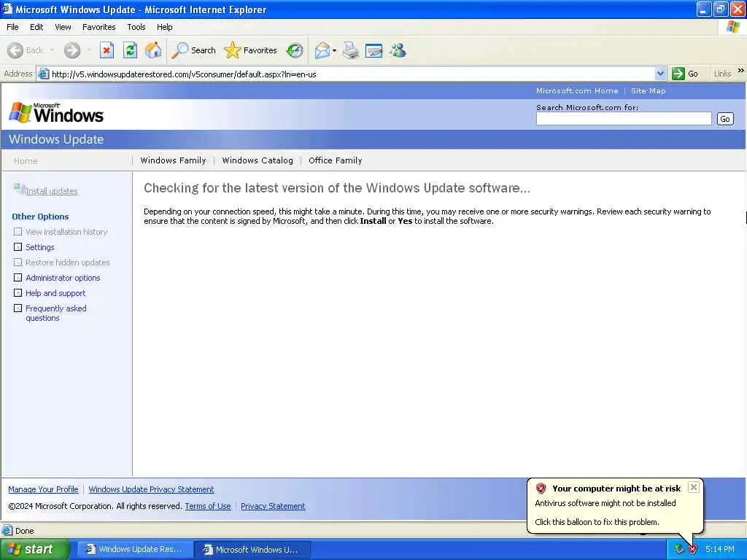Click the Microsoft.com Home link

577,91
